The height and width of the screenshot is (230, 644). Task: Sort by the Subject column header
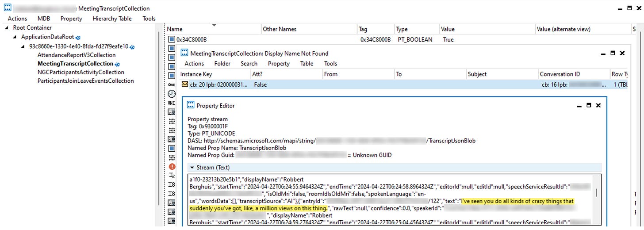(502, 74)
